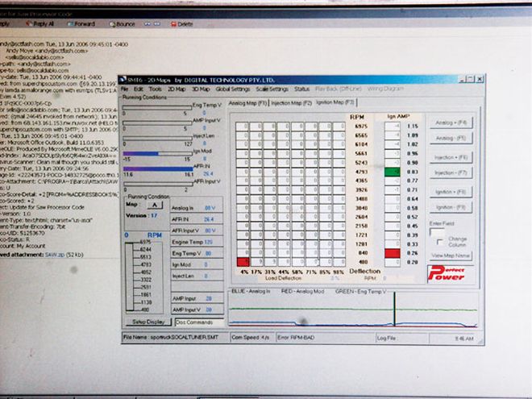Toggle the Change Column checkbox
Viewport: 532px width, 399px height.
[x=440, y=242]
